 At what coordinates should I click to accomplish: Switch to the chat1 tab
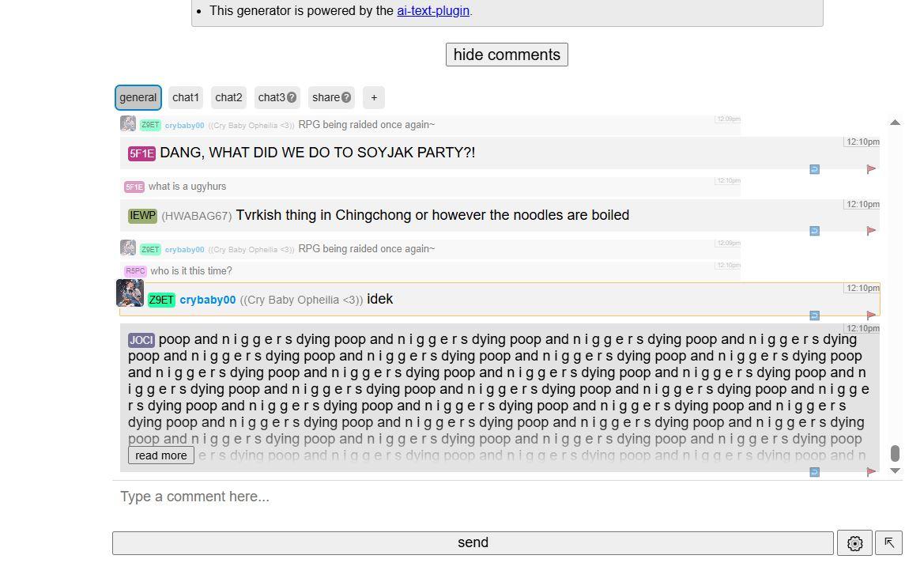(x=186, y=97)
